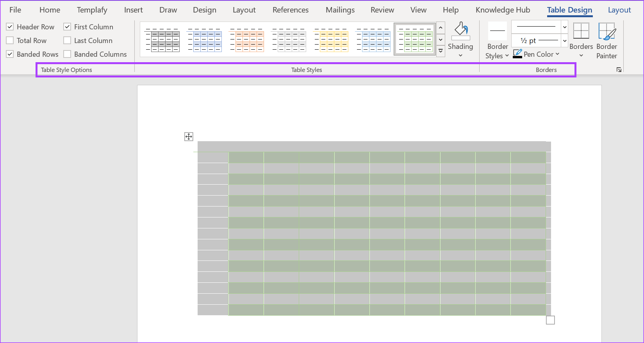Enable the Banded Columns checkbox
644x343 pixels.
(68, 54)
